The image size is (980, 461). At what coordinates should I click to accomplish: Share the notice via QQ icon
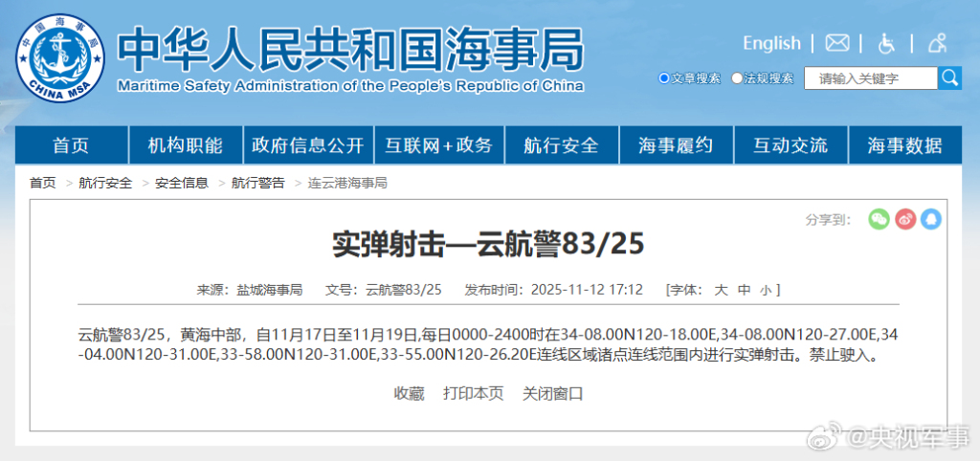931,219
